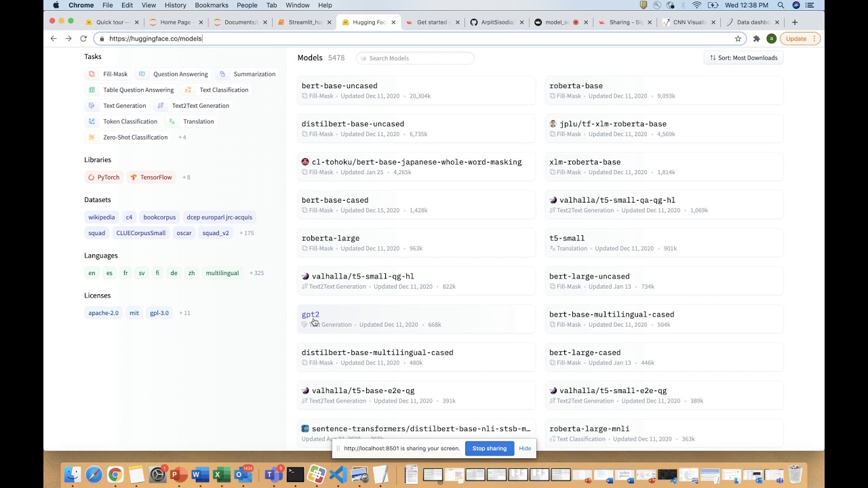Screen dimensions: 868x488
Task: Open Safari from the Dock
Action: (94, 474)
